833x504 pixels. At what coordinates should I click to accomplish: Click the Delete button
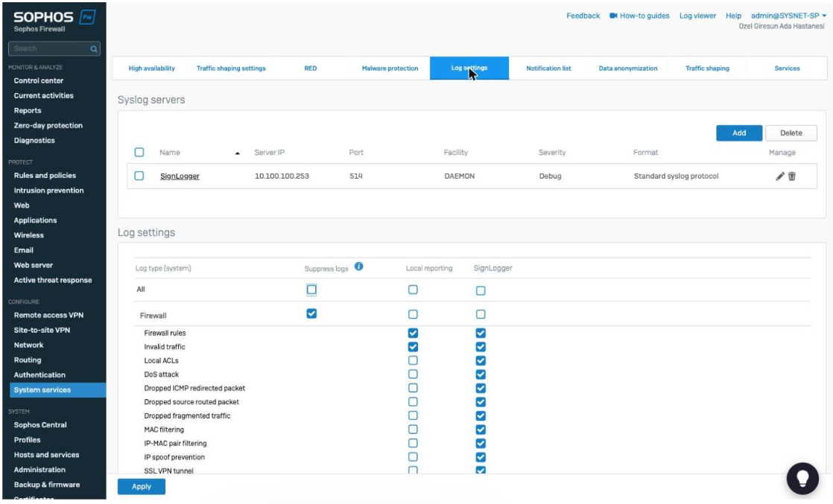[791, 133]
